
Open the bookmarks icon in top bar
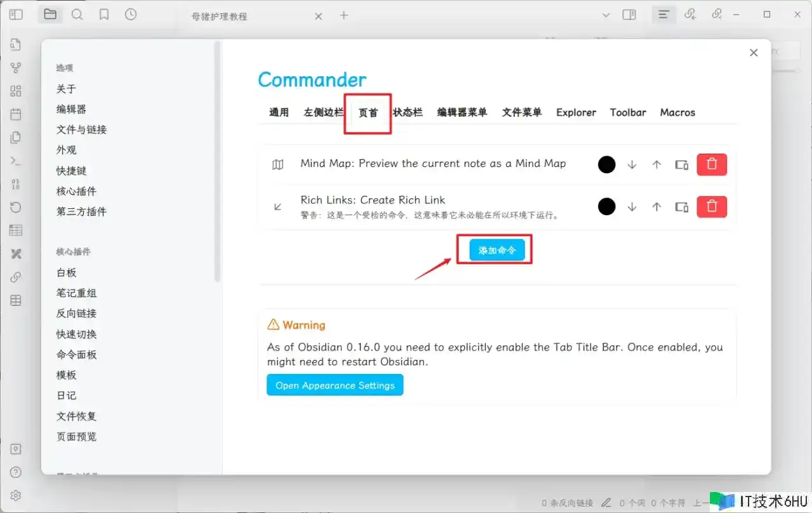[104, 15]
